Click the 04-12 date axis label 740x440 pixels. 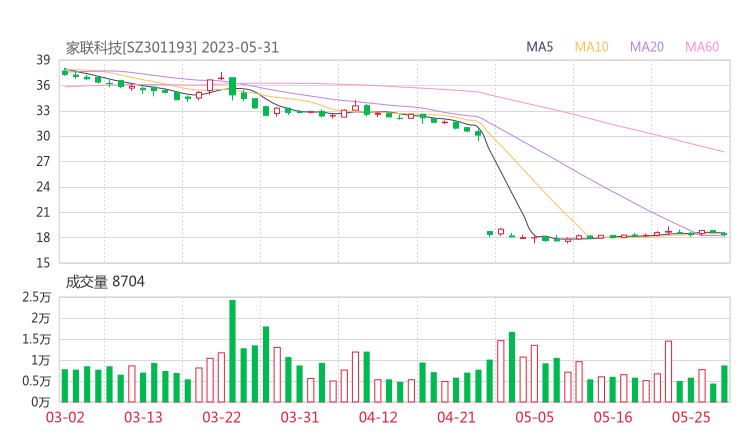pyautogui.click(x=378, y=417)
